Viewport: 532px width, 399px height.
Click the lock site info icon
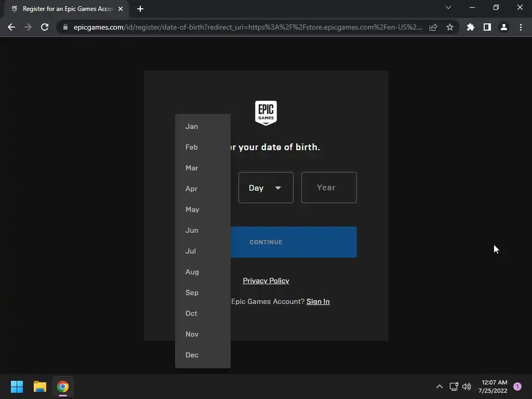65,27
